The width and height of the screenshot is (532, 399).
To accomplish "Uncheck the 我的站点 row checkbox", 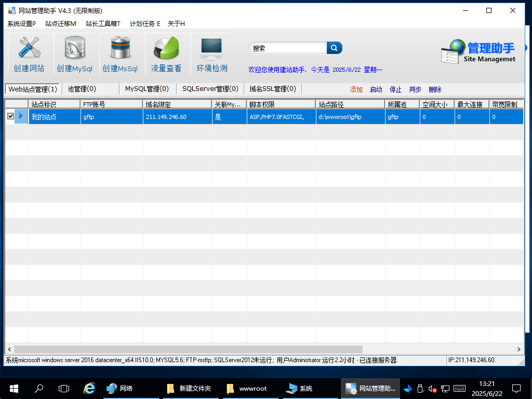I will click(10, 116).
